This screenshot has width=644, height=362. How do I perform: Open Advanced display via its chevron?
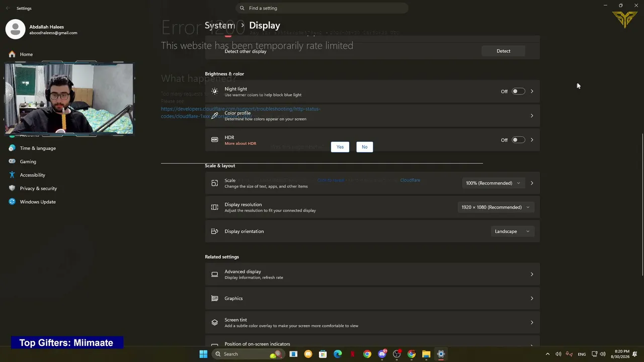click(x=532, y=274)
